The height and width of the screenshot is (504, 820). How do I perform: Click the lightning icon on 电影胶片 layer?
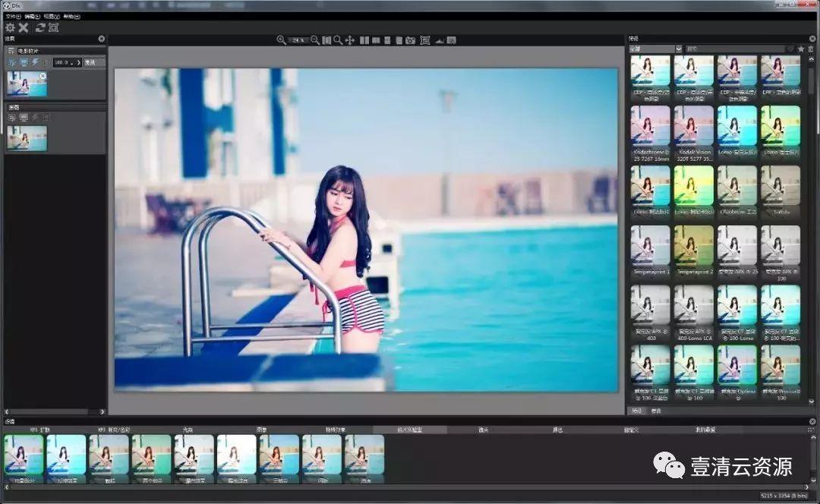coord(35,62)
